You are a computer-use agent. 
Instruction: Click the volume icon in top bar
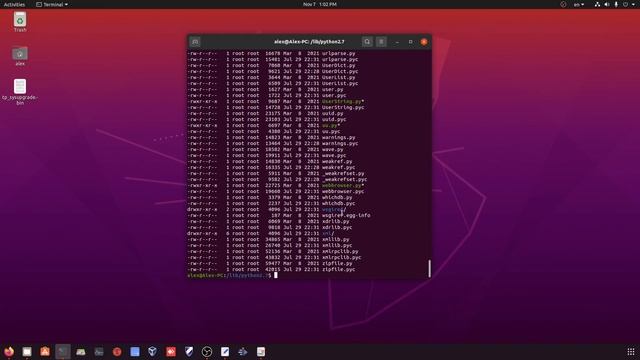(x=607, y=4)
